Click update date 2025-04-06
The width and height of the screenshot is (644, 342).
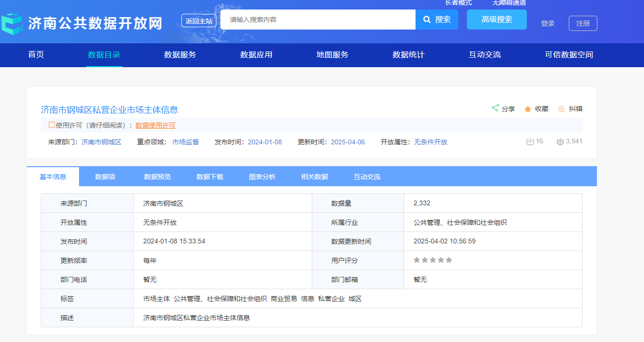(x=348, y=142)
